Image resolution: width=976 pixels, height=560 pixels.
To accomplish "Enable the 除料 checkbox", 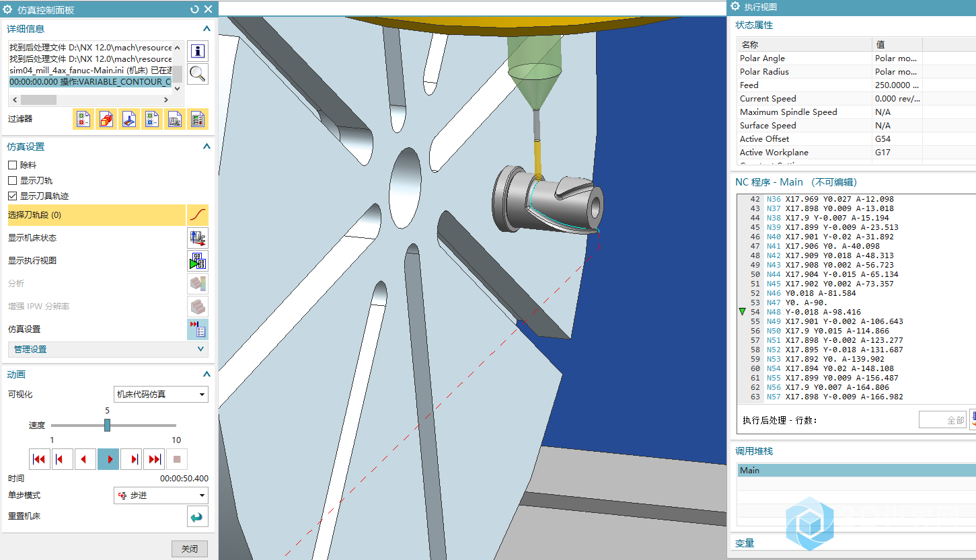I will coord(12,165).
